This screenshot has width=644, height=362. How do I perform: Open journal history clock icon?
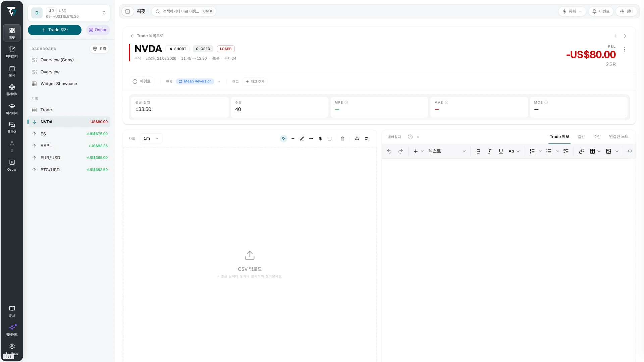tap(410, 137)
